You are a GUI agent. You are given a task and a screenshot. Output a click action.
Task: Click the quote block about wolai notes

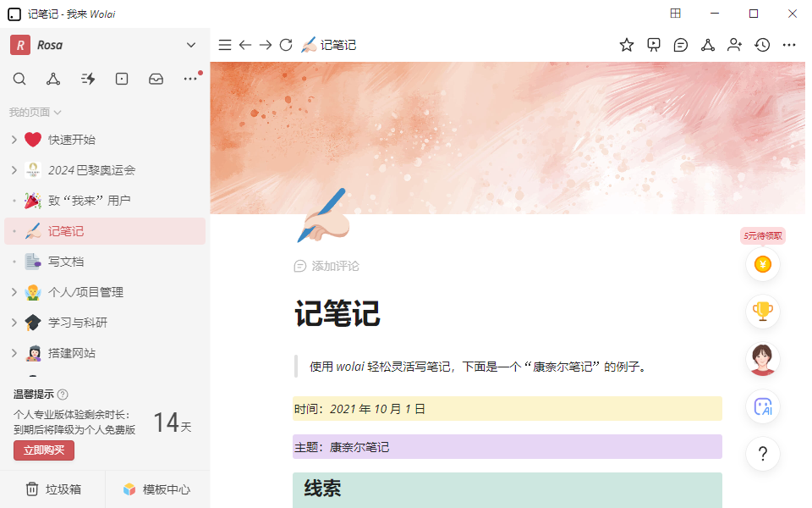click(x=507, y=367)
